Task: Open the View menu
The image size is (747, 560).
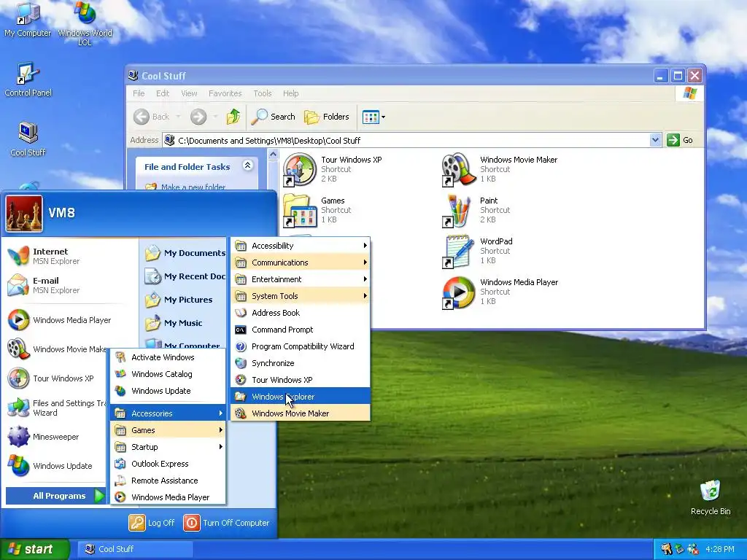Action: pos(189,93)
